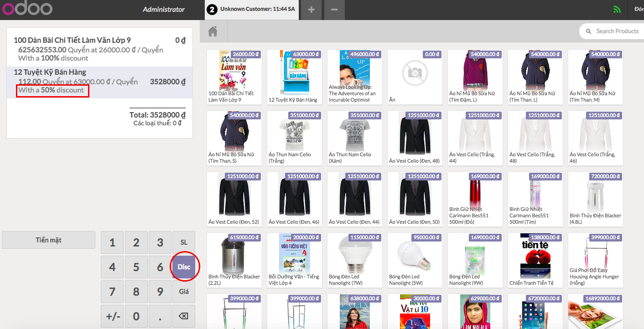Tap the +/- sign key

pos(112,316)
